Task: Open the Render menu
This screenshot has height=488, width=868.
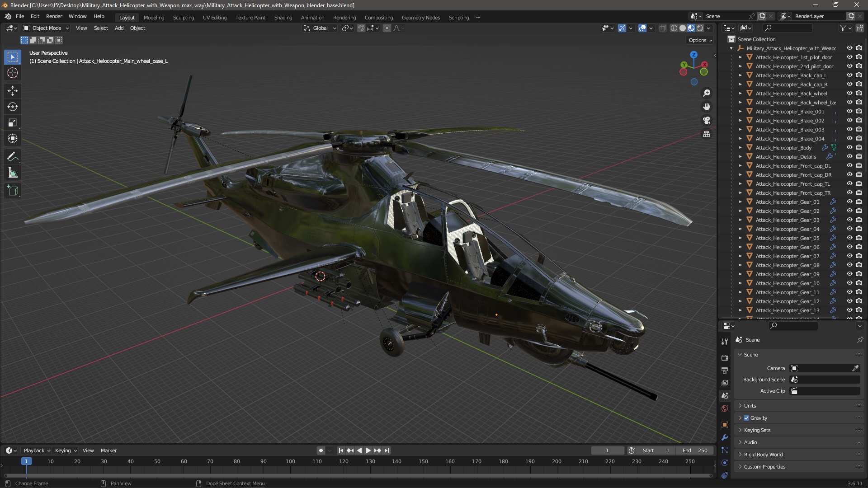Action: pos(54,16)
